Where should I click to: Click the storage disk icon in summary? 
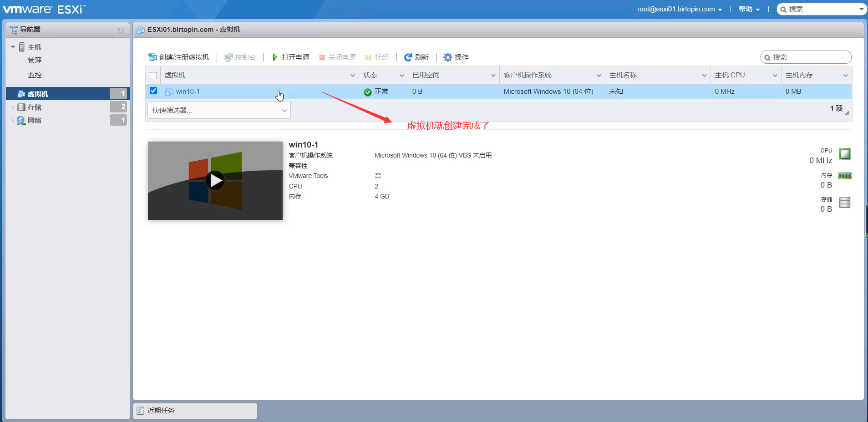(x=845, y=202)
